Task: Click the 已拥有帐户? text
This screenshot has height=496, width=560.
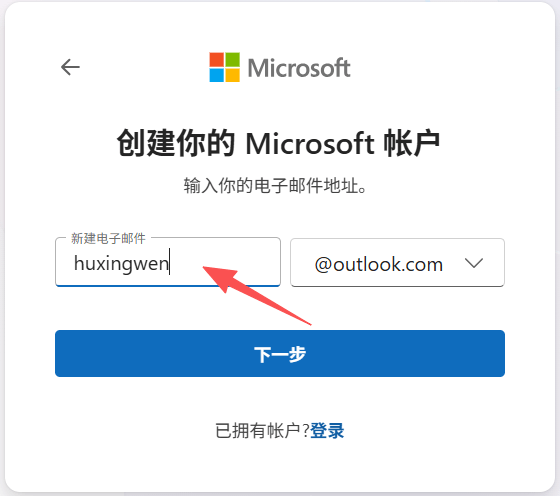Action: (x=262, y=431)
